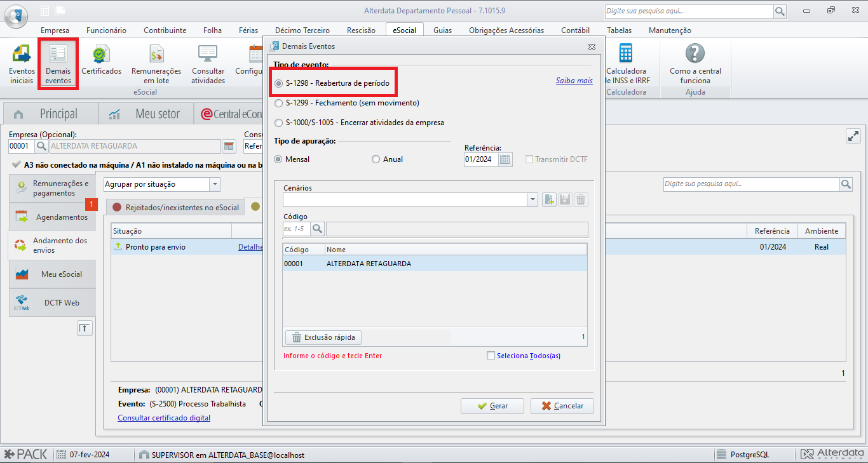The height and width of the screenshot is (463, 868).
Task: Click the expand panel arrows icon
Action: (x=853, y=136)
